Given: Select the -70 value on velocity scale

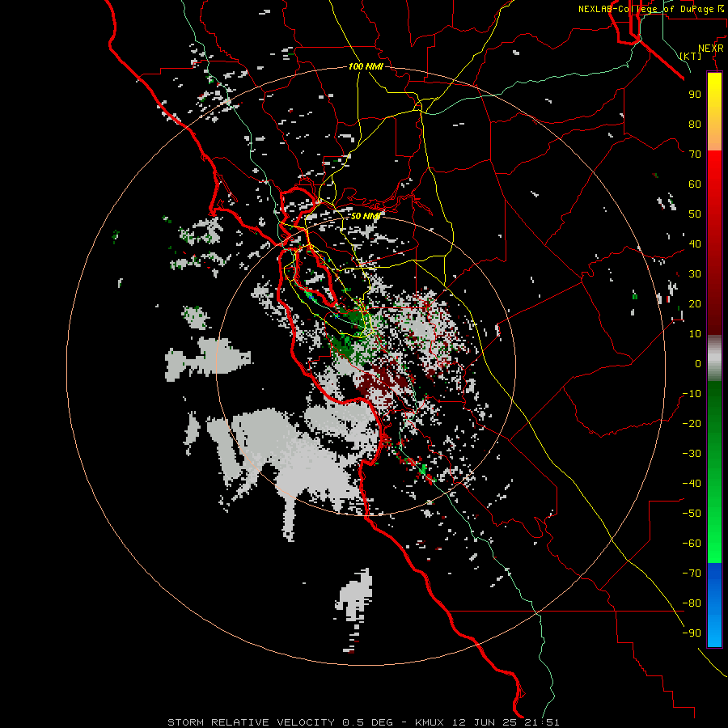Looking at the screenshot, I should pyautogui.click(x=692, y=574).
